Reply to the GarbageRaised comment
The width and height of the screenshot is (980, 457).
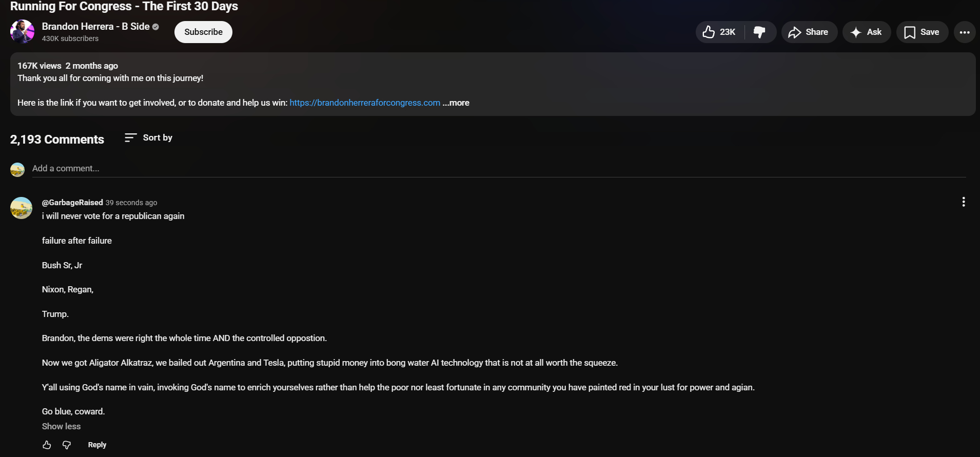(97, 445)
